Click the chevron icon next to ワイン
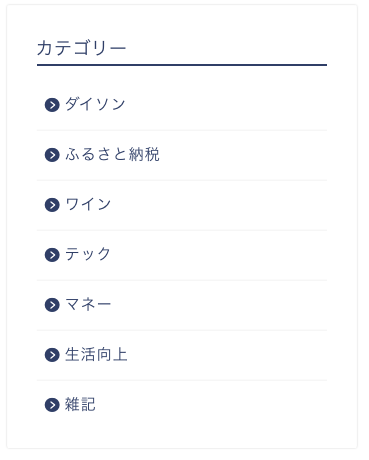The width and height of the screenshot is (369, 460). point(52,205)
